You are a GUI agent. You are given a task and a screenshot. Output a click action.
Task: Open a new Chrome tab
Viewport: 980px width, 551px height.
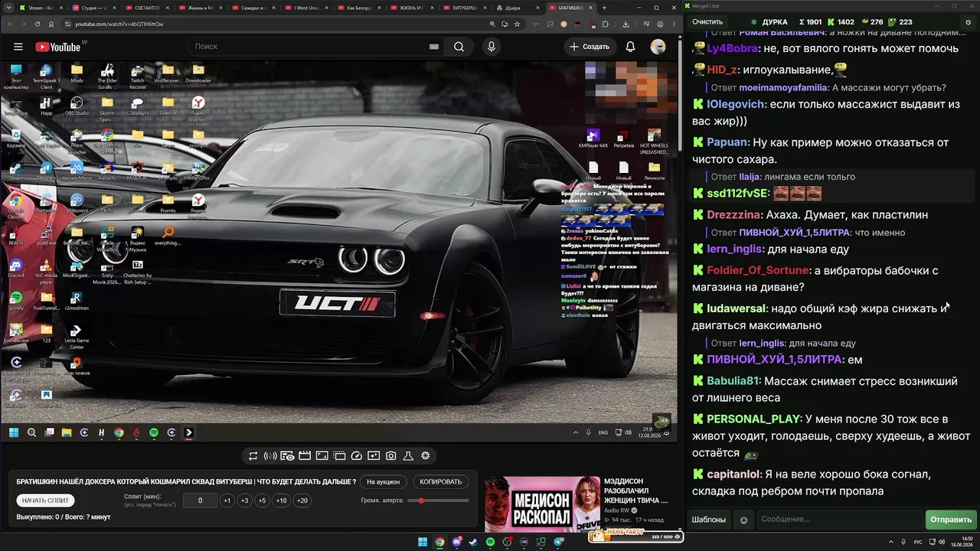pyautogui.click(x=604, y=8)
